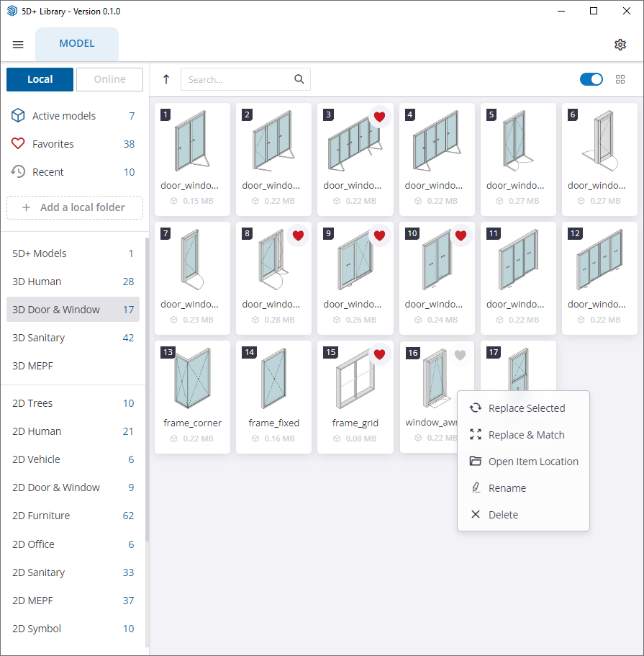This screenshot has width=644, height=656.
Task: Unfavorite the frame_grid model heart
Action: click(379, 354)
